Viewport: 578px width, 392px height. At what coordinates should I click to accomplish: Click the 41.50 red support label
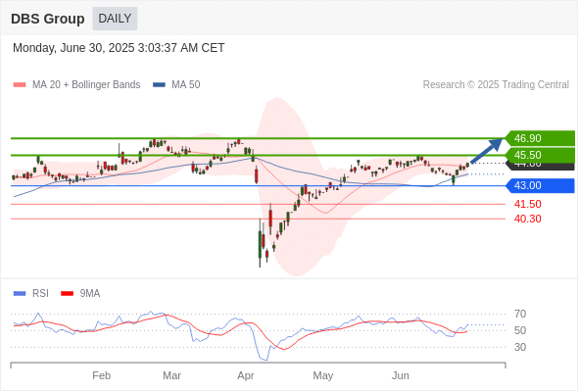click(527, 204)
